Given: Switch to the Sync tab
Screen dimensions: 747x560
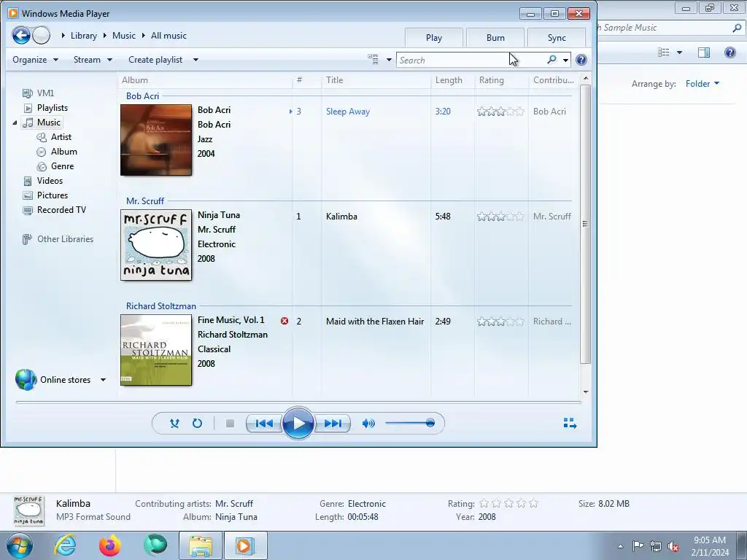Looking at the screenshot, I should [557, 38].
